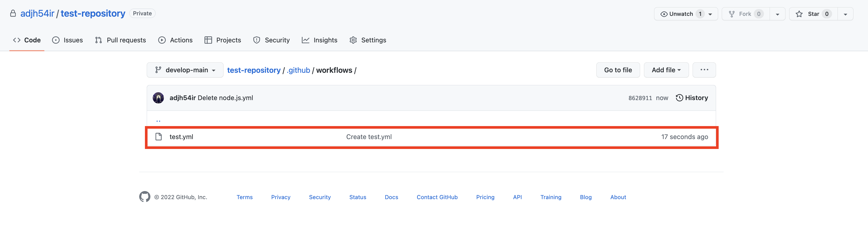
Task: Click the committer avatar image
Action: coord(158,98)
